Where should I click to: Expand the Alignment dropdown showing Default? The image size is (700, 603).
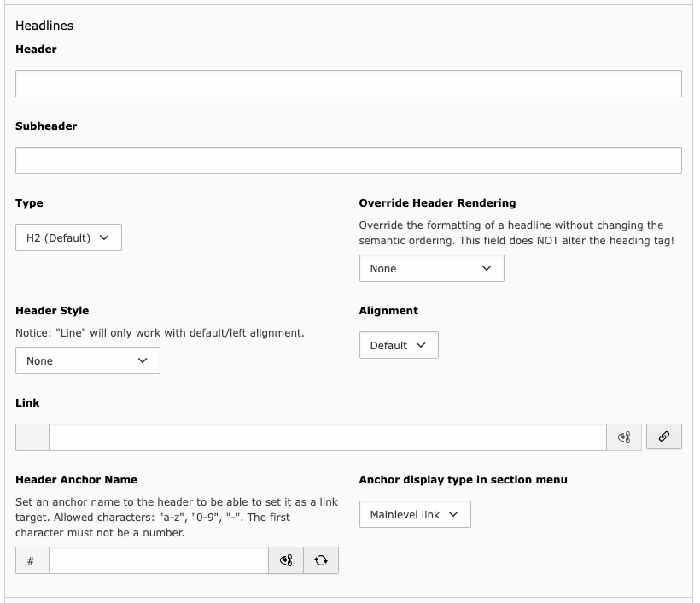[399, 345]
